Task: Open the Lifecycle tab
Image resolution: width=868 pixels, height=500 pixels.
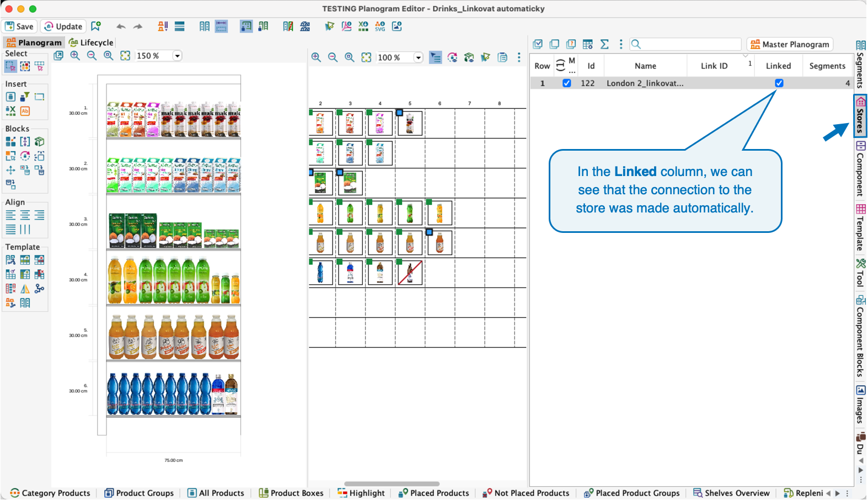Action: click(x=91, y=42)
